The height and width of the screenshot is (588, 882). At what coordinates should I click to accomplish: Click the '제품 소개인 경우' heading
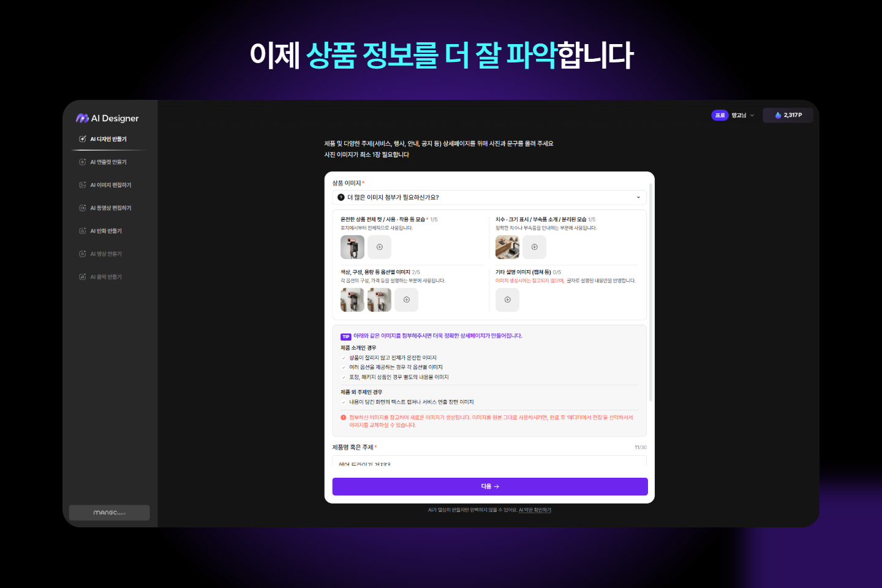tap(358, 348)
